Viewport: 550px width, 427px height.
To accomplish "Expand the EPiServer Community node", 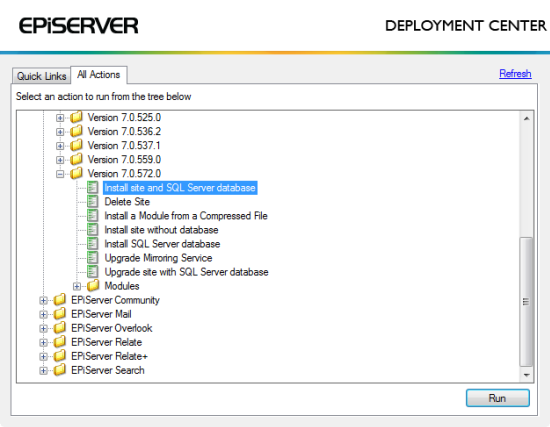I will point(43,300).
